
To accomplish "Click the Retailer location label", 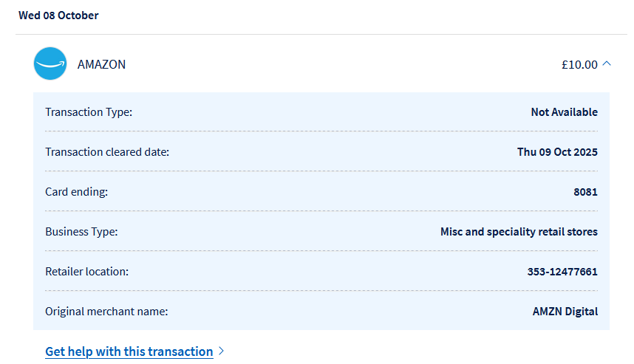I will pyautogui.click(x=86, y=272).
